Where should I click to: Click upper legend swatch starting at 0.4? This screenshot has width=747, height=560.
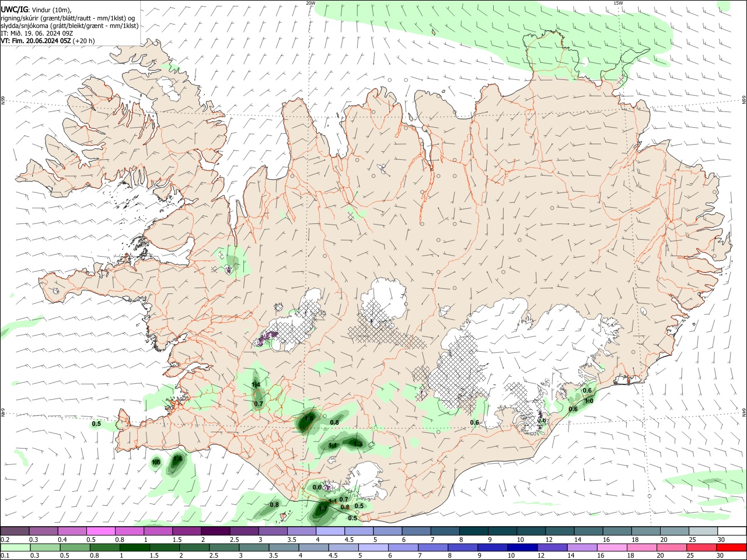coord(72,531)
